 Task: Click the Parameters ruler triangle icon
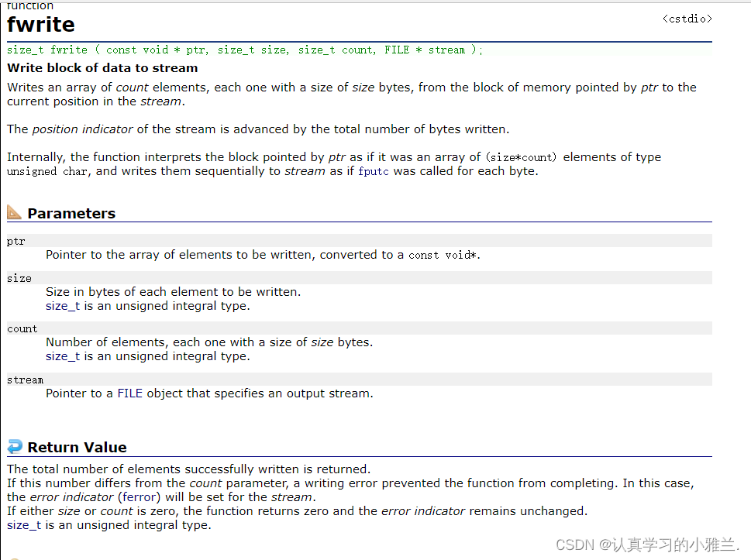(x=15, y=212)
